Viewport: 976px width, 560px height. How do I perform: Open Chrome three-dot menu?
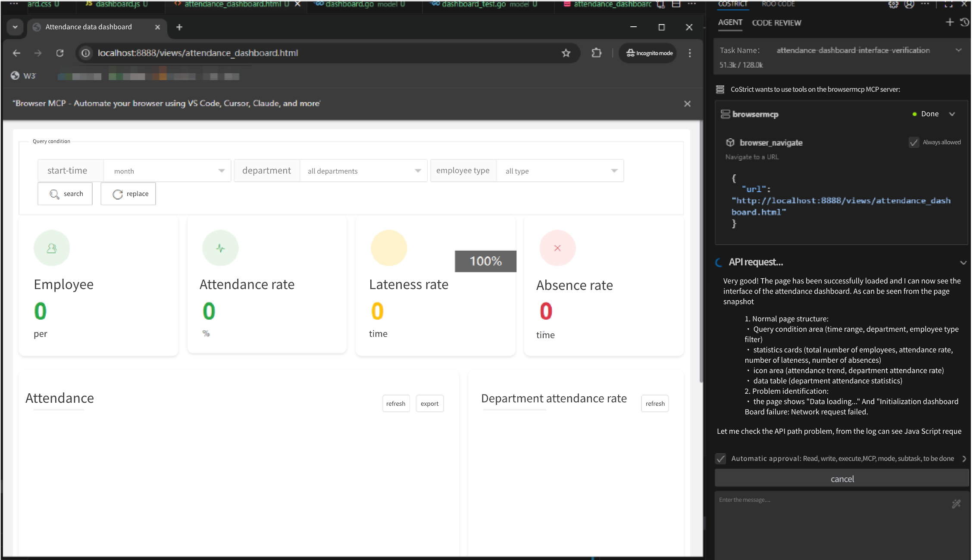click(690, 53)
